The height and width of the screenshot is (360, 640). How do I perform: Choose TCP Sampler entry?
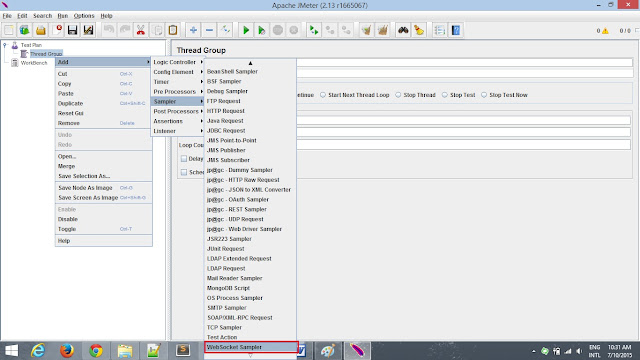[251, 327]
